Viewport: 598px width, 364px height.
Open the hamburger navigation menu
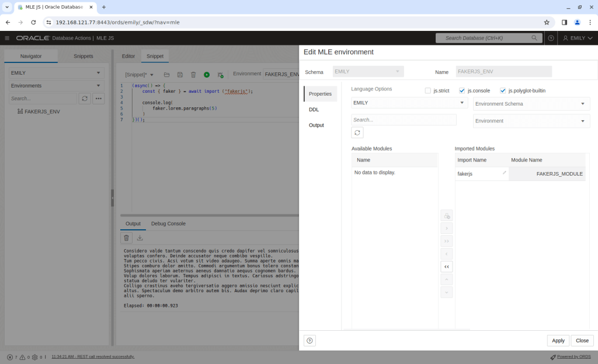[x=7, y=38]
